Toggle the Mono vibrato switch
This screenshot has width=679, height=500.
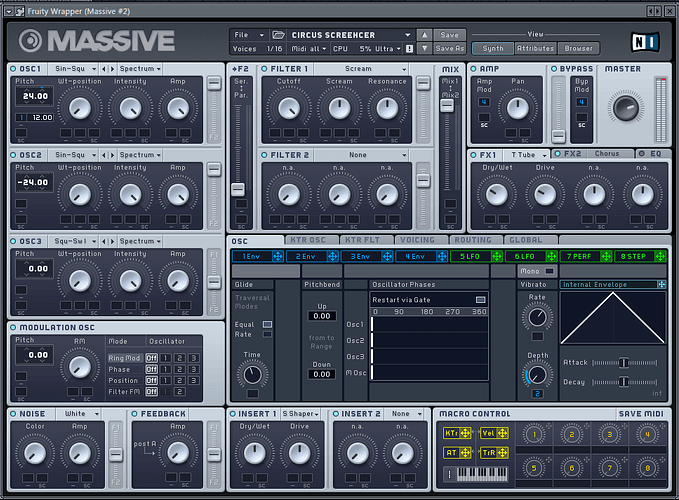[549, 271]
